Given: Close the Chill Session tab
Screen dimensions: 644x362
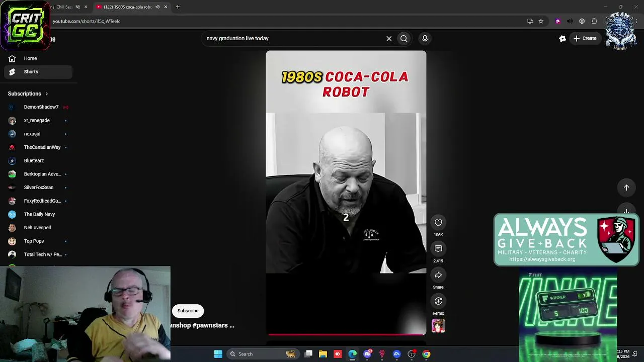Looking at the screenshot, I should (x=86, y=7).
